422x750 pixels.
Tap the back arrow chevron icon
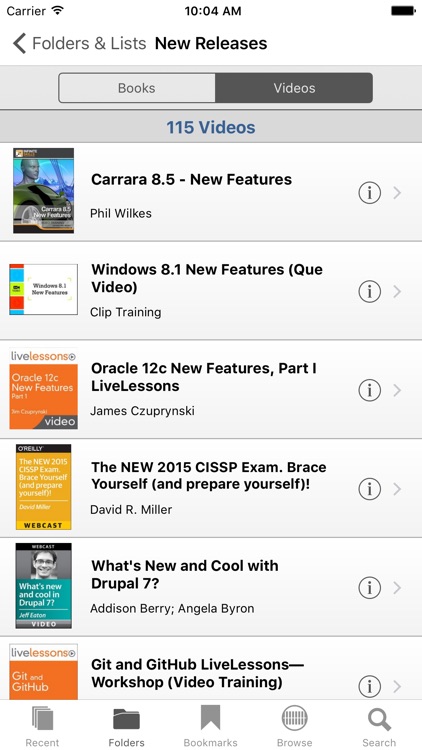click(19, 44)
